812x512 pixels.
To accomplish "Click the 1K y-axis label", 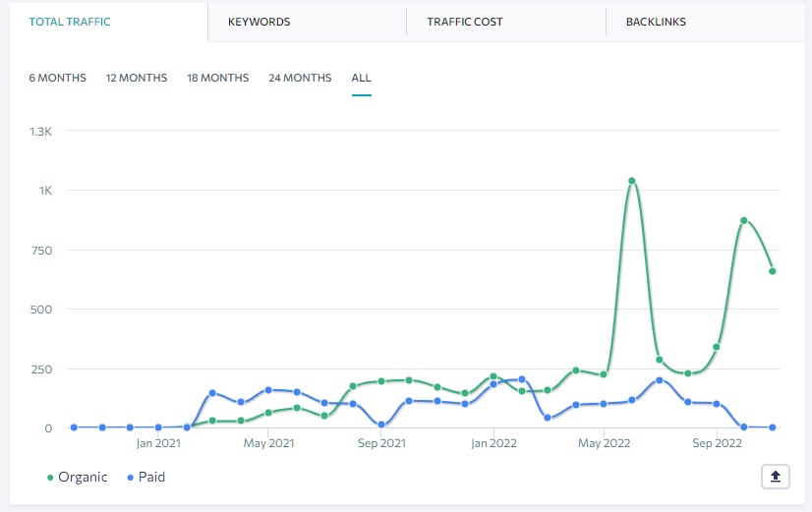I will (x=45, y=191).
